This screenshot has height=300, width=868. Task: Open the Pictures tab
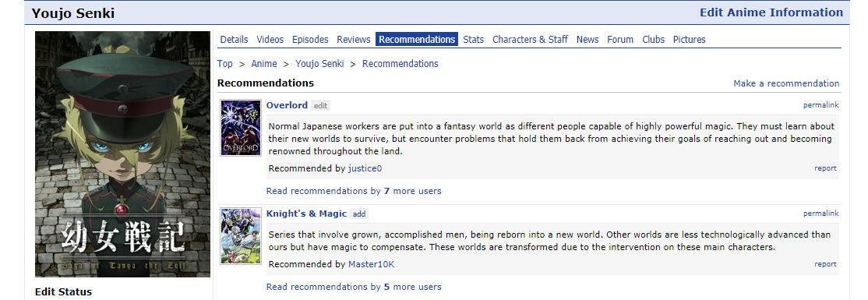pyautogui.click(x=690, y=39)
